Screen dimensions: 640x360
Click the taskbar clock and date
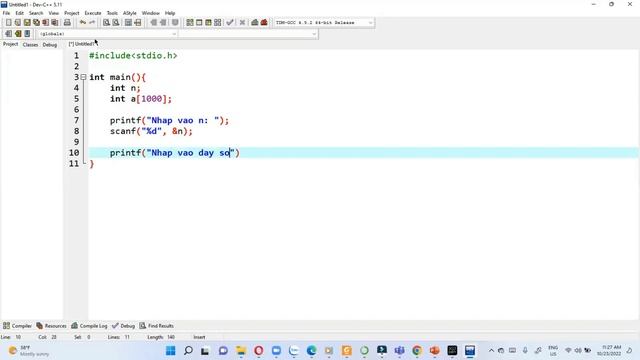pyautogui.click(x=609, y=350)
